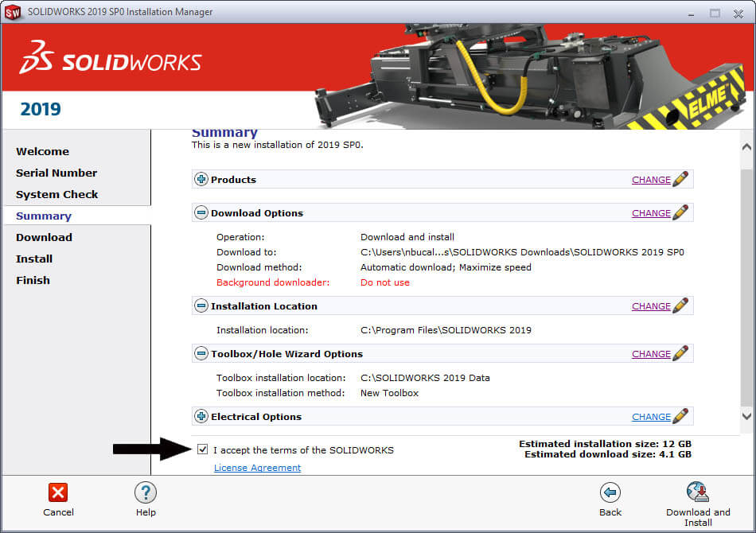
Task: Click CHANGE link for Toolbox/Hole Wizard Options
Action: pyautogui.click(x=651, y=354)
